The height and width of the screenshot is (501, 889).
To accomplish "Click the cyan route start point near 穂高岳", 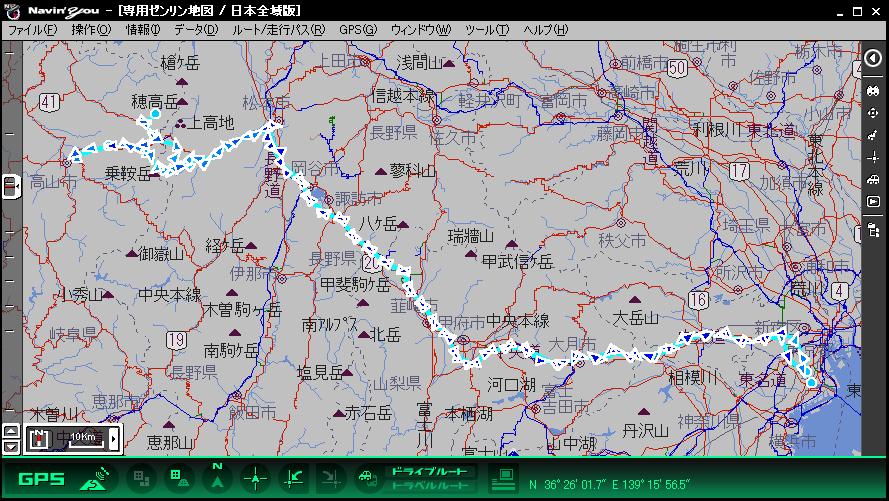I will (155, 114).
